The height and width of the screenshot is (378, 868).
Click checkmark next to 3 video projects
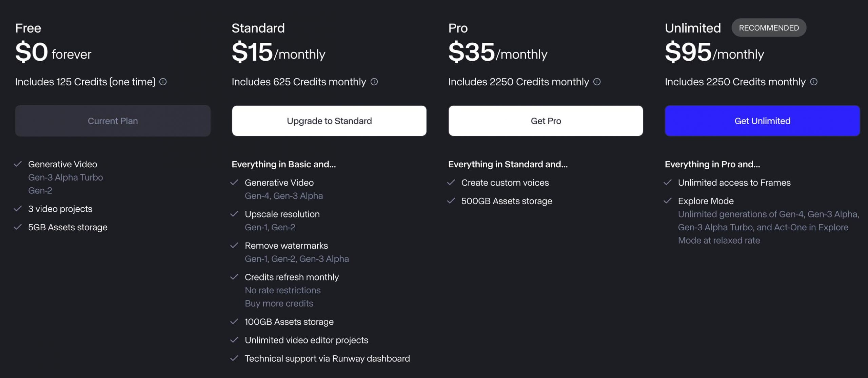[18, 209]
